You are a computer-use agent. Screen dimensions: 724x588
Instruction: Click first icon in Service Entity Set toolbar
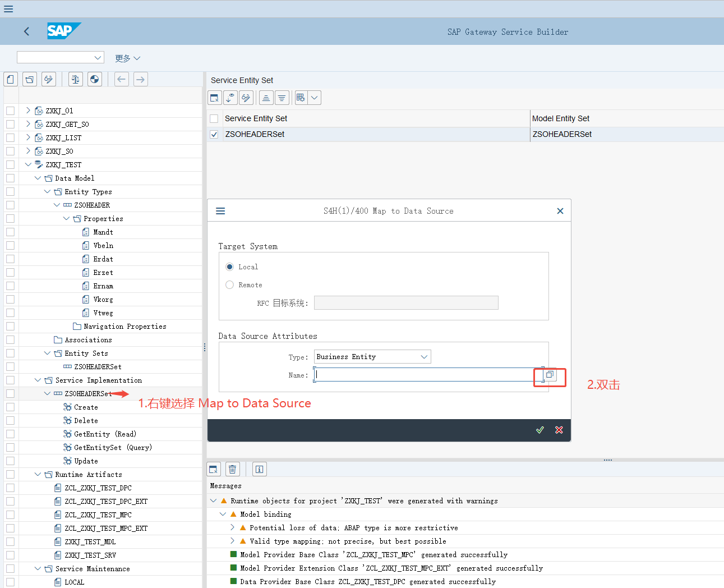point(215,98)
